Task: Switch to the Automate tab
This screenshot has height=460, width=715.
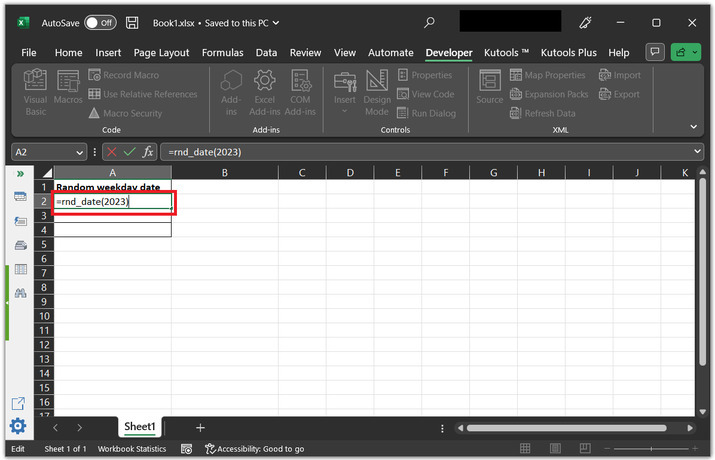Action: 391,53
